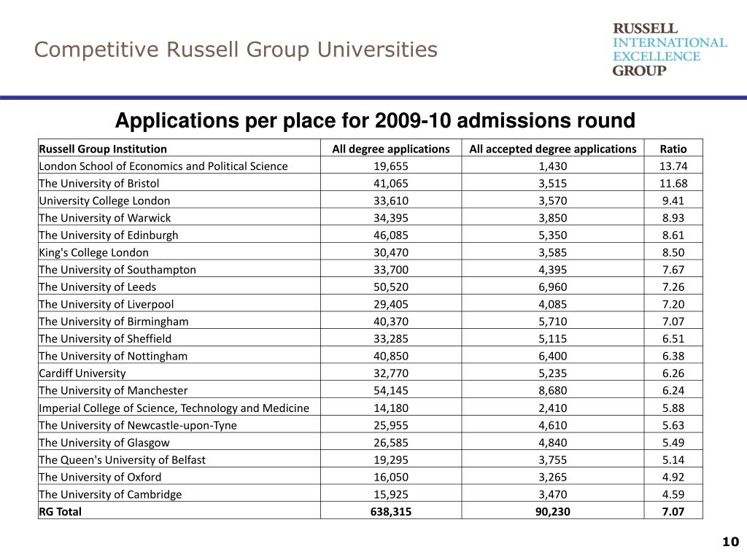Select The Queen's University of Belfast entry
747x560 pixels.
(x=122, y=459)
